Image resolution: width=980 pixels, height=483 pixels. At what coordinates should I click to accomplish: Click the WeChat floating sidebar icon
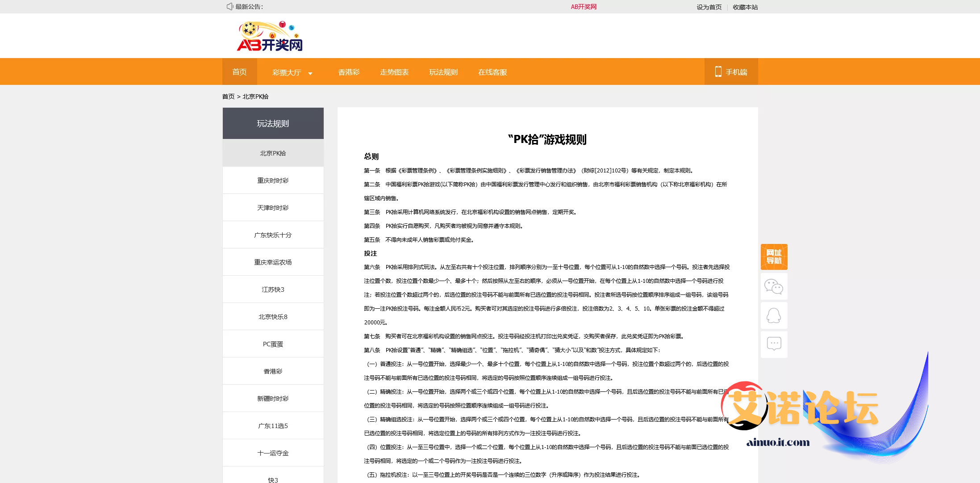pyautogui.click(x=774, y=286)
